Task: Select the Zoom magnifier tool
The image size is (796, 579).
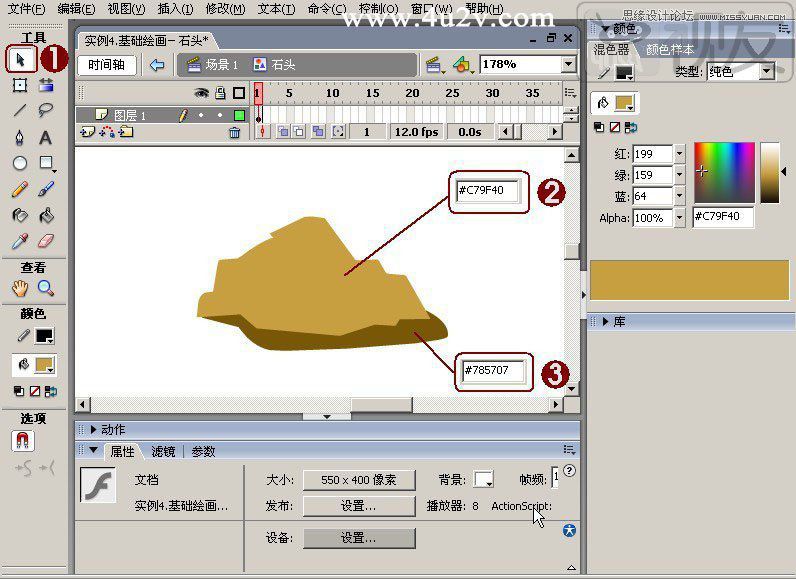Action: pos(46,288)
